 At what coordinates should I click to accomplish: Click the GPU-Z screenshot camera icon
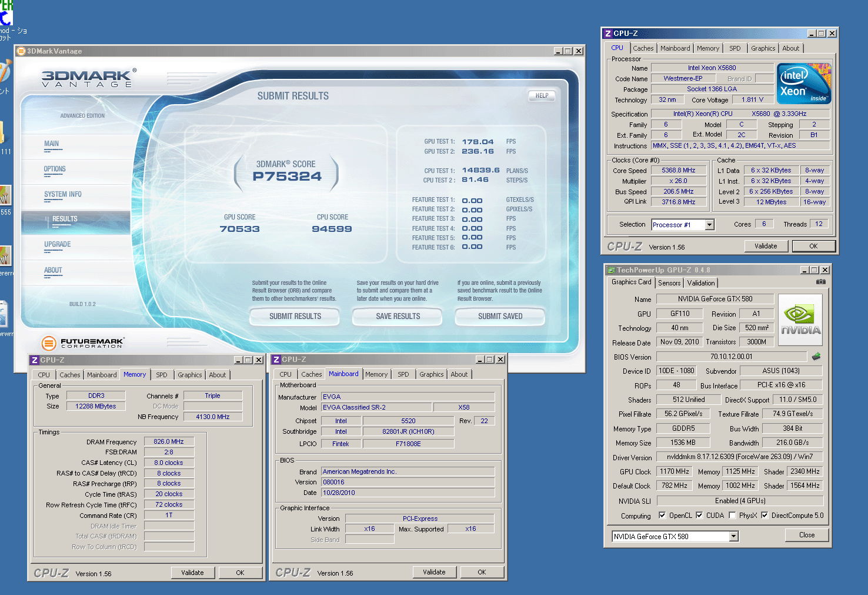[x=820, y=282]
